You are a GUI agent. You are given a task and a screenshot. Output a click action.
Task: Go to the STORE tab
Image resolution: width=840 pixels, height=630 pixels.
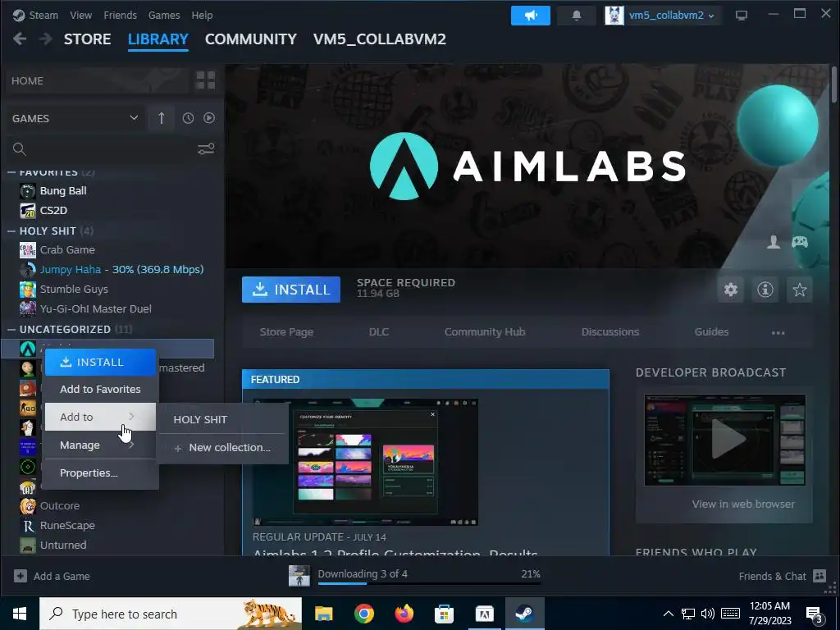pos(87,39)
